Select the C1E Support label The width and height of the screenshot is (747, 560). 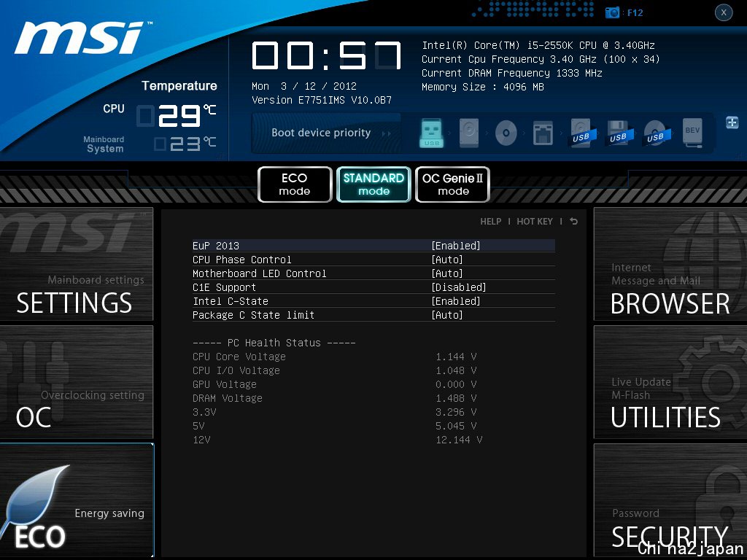point(225,287)
